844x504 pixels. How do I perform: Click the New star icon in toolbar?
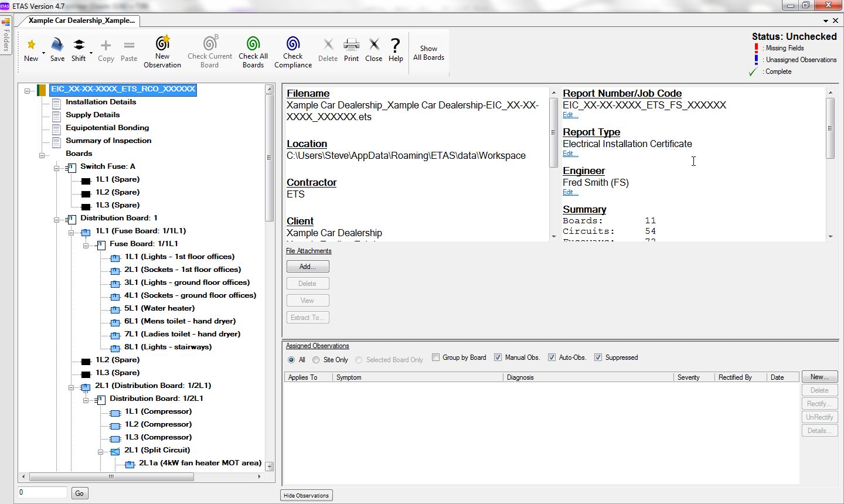(x=31, y=45)
